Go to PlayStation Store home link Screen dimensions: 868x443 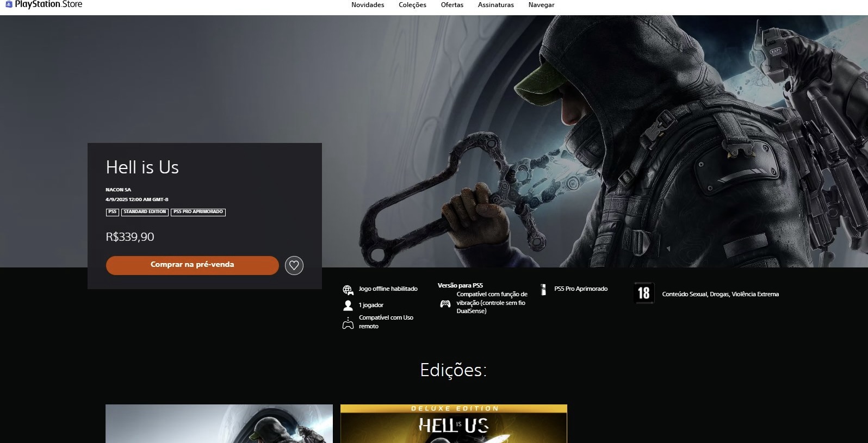44,4
